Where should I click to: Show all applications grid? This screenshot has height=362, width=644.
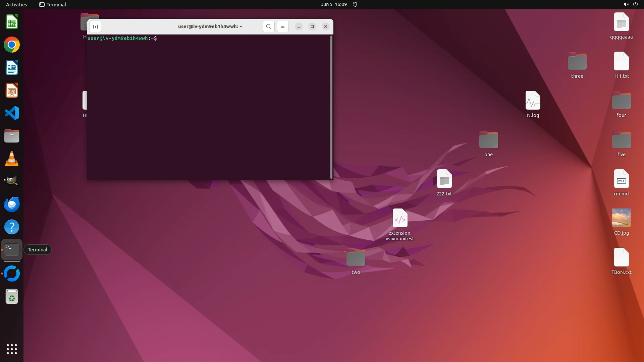point(12,349)
